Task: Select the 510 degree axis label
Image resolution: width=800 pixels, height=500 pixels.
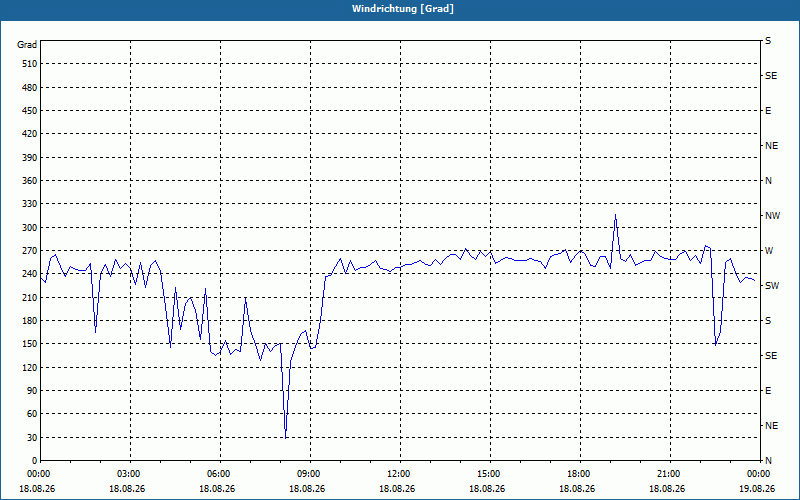Action: click(x=29, y=64)
